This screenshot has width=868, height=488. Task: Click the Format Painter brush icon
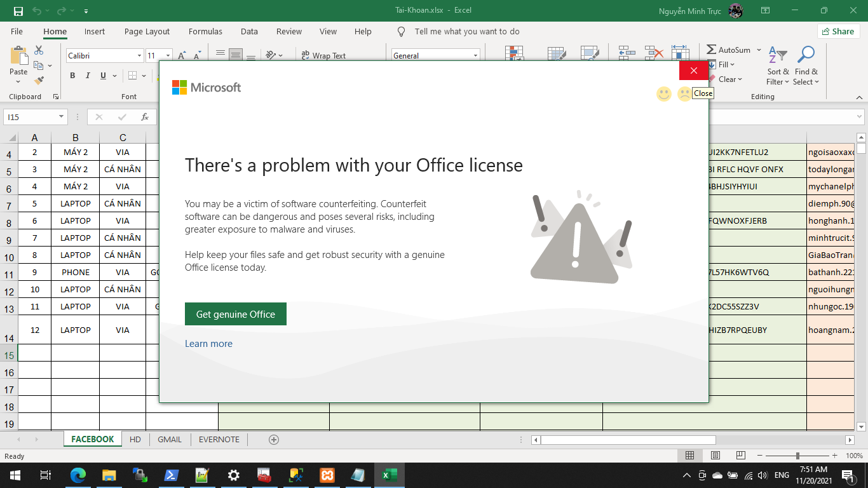click(x=39, y=81)
